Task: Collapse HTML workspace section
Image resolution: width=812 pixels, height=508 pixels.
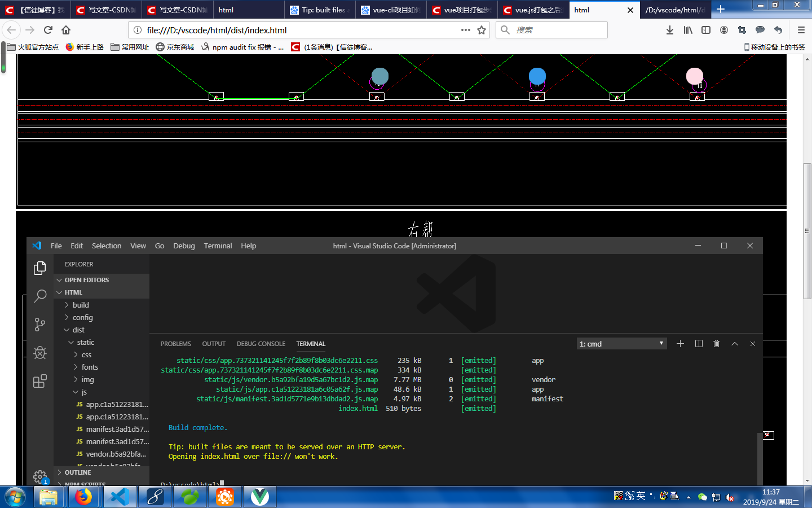Action: tap(101, 292)
